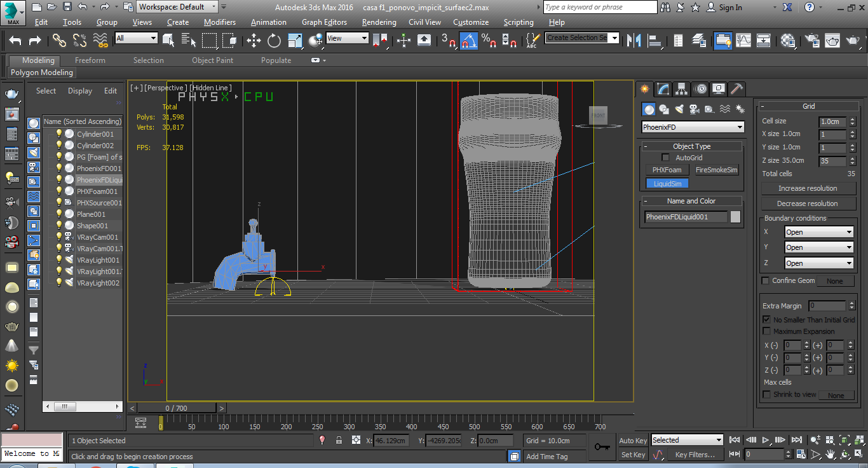The image size is (868, 468).
Task: Uncheck No Smaller Than Initial Grid
Action: click(766, 319)
